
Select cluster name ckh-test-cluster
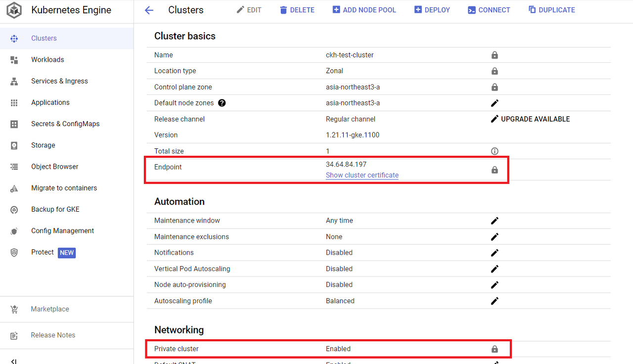(x=350, y=55)
